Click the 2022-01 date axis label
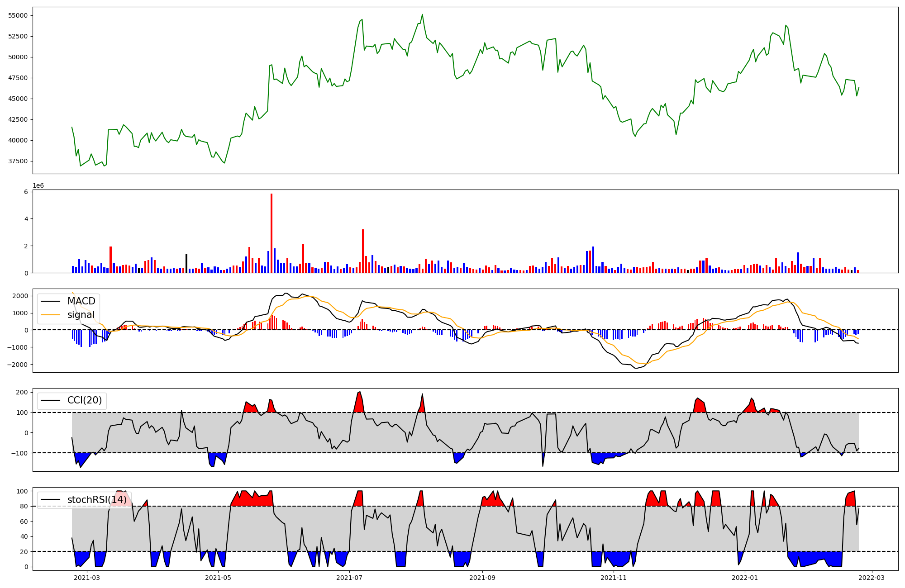Screen dimensions: 905x588 [745, 578]
